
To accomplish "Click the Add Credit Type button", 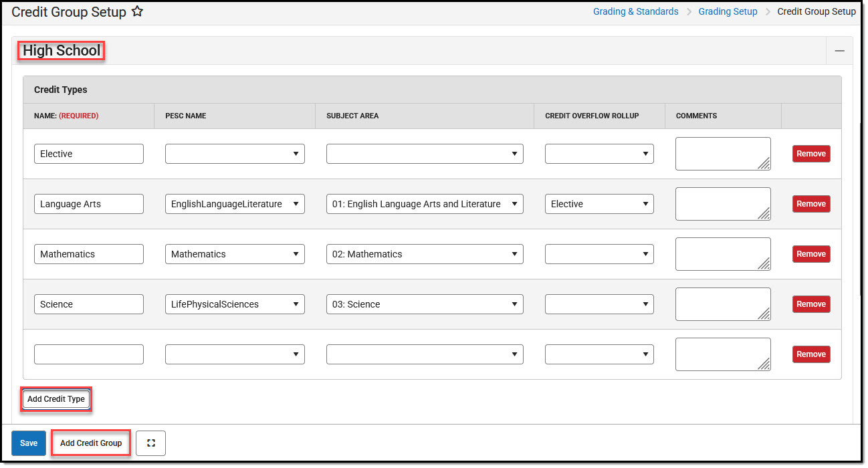I will pyautogui.click(x=56, y=398).
